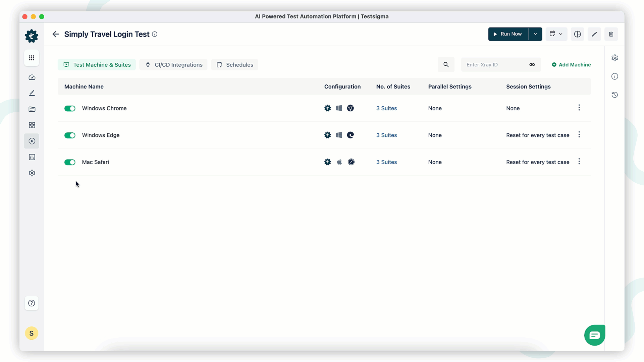Click the link icon in Xray ID field

click(x=532, y=65)
